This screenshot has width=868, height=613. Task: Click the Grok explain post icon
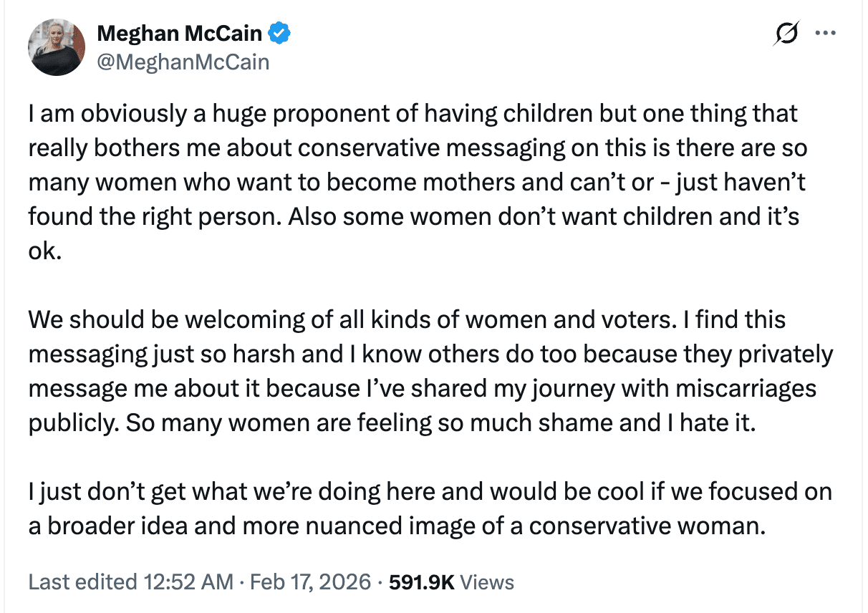[x=786, y=34]
